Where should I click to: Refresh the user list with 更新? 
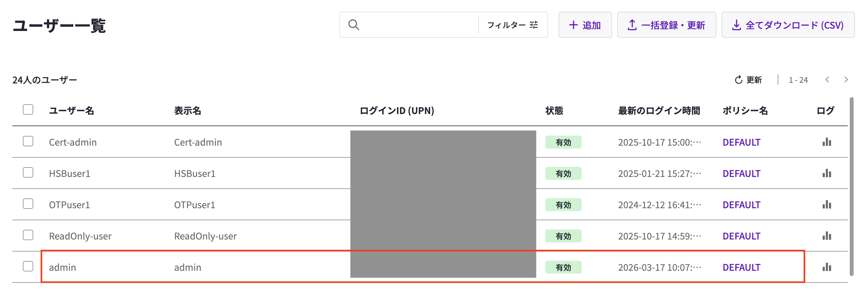point(748,80)
